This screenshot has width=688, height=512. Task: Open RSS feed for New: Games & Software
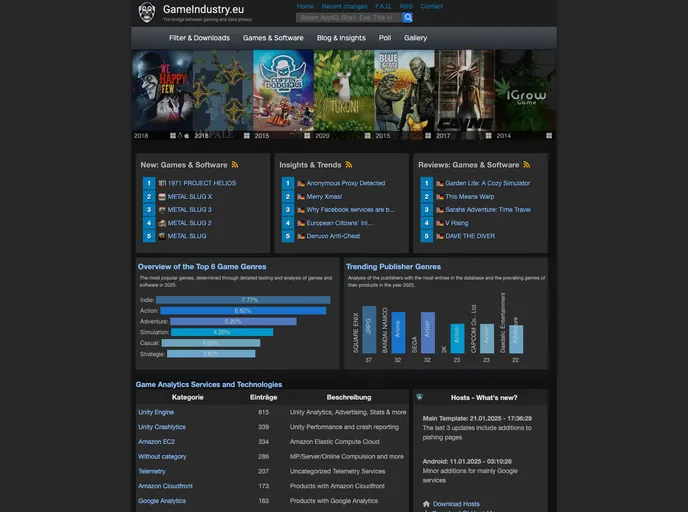coord(235,165)
